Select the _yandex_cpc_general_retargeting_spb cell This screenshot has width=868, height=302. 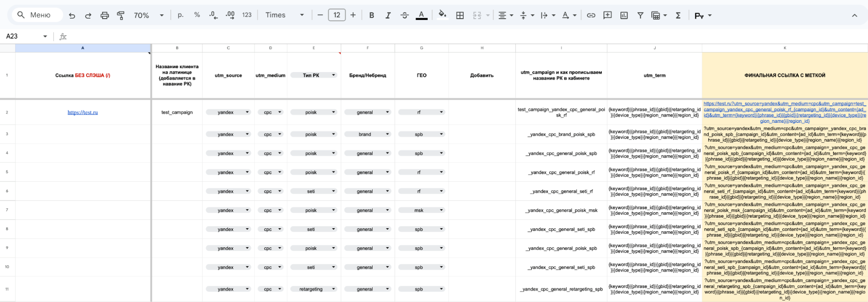pyautogui.click(x=561, y=289)
